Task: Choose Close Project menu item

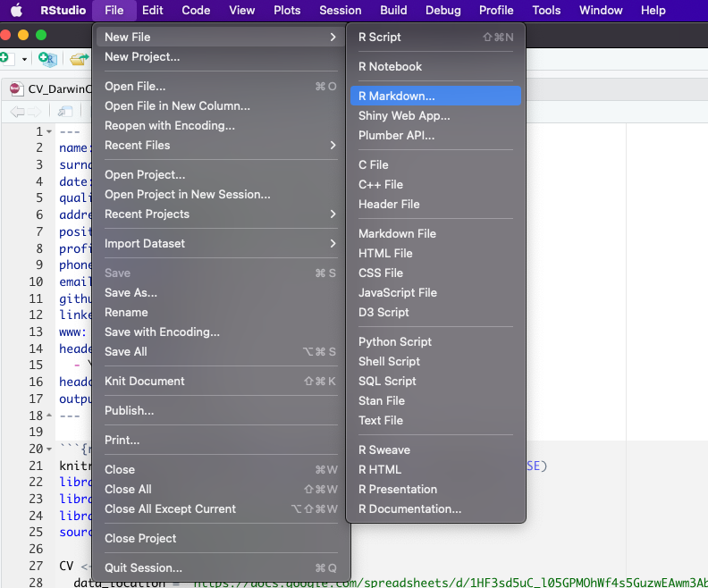Action: pos(221,538)
